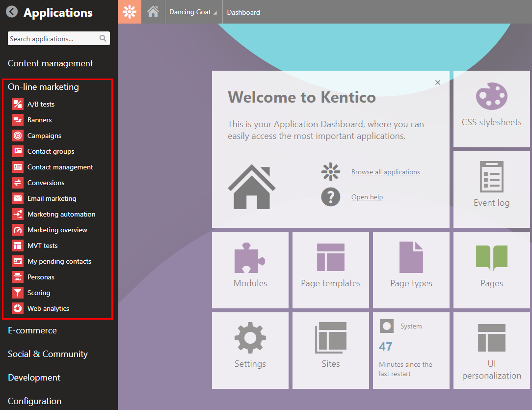Image resolution: width=532 pixels, height=410 pixels.
Task: Select My pending contacts text entry
Action: pos(59,261)
